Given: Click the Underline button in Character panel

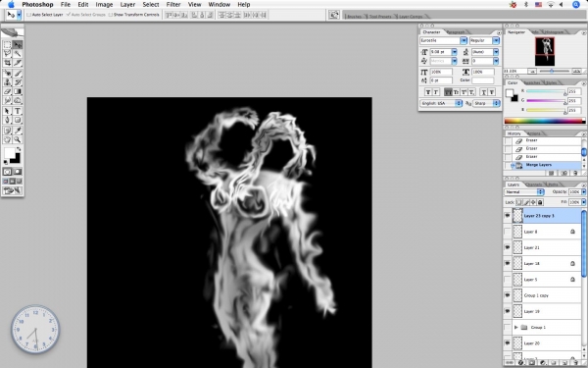Looking at the screenshot, I should (x=483, y=92).
